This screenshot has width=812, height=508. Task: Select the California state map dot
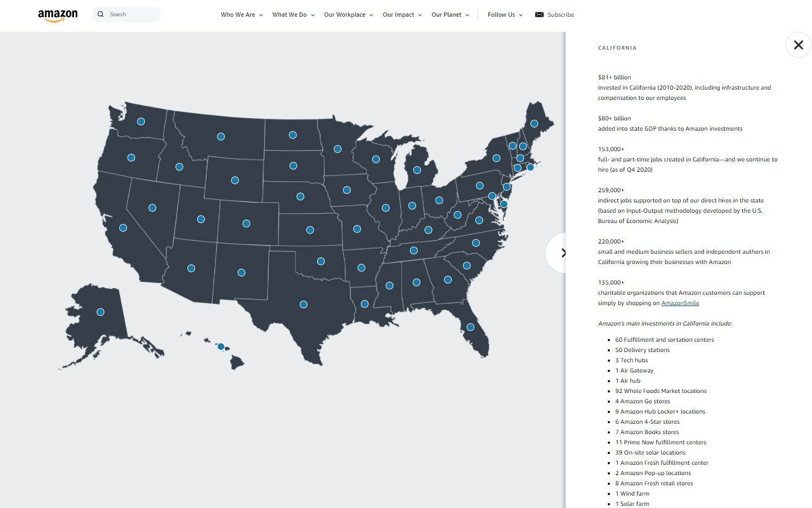[123, 228]
